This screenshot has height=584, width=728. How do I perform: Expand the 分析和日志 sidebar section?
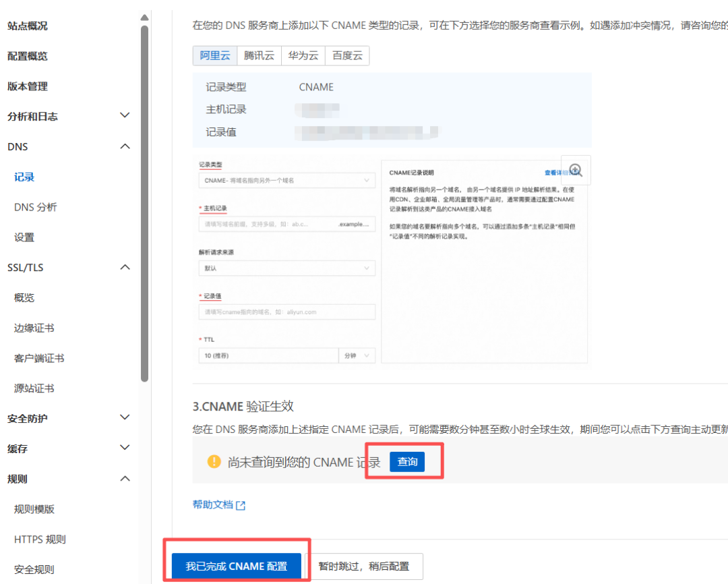click(125, 116)
